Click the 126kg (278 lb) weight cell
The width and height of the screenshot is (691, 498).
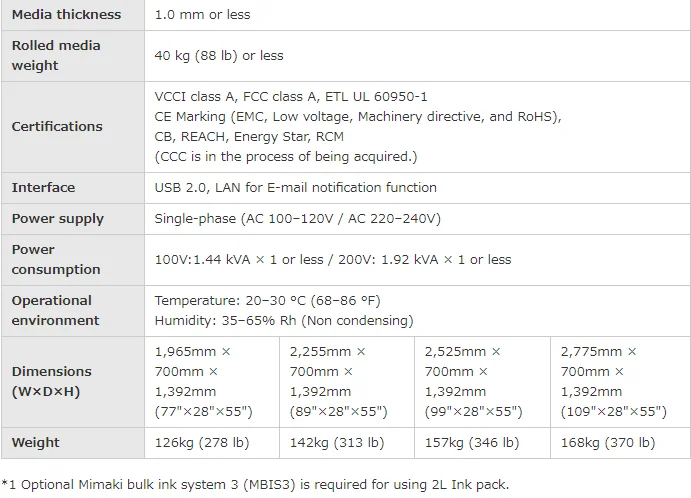pos(202,443)
